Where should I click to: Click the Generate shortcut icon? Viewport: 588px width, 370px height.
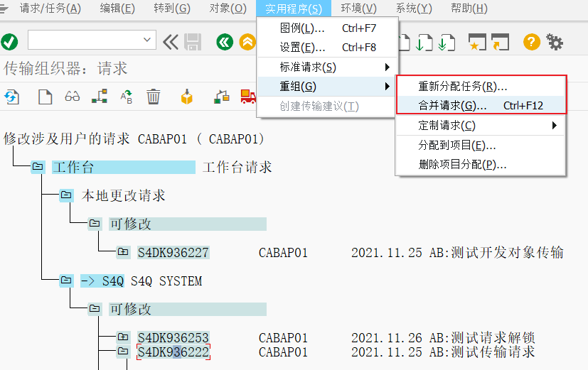[x=501, y=42]
